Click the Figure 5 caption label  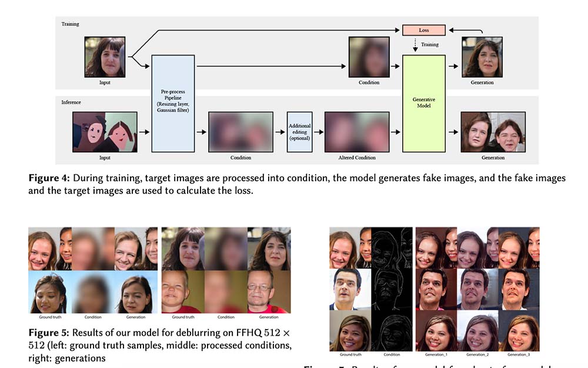point(49,331)
